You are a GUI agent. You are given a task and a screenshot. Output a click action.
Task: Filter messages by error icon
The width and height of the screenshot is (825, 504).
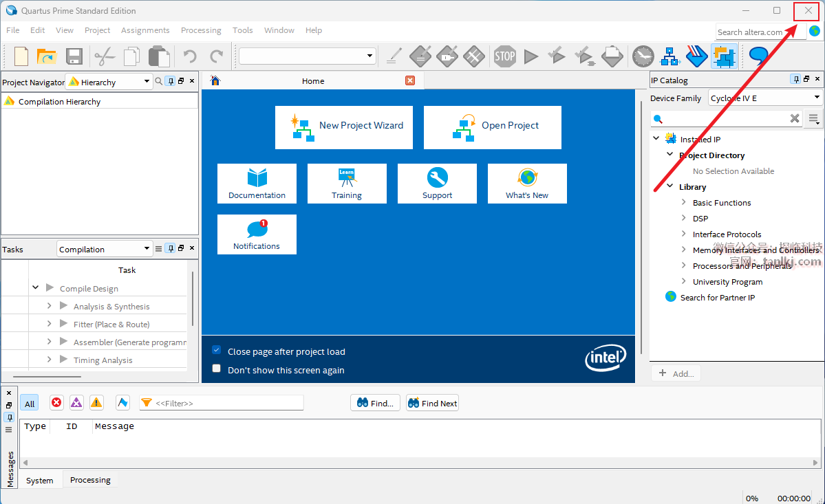click(x=56, y=403)
